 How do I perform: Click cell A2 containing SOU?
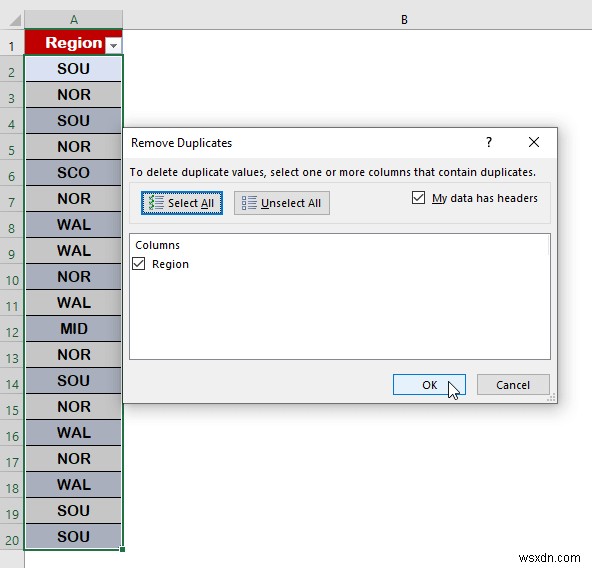(74, 69)
